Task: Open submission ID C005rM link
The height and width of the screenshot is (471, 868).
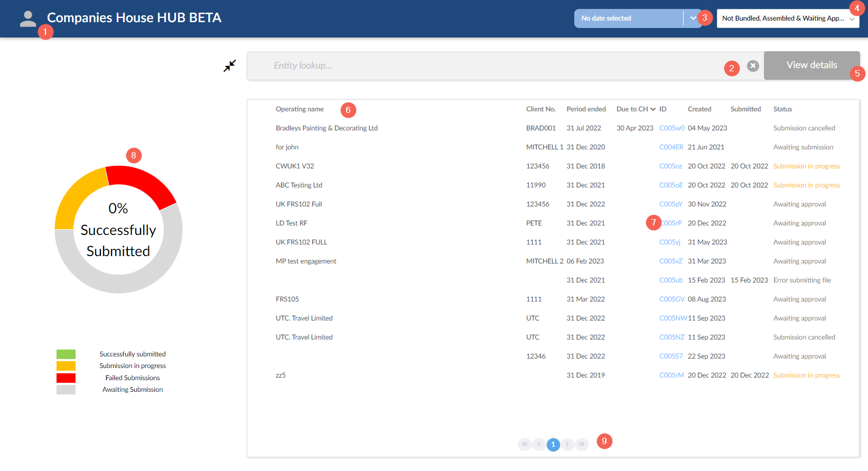Action: pyautogui.click(x=671, y=375)
